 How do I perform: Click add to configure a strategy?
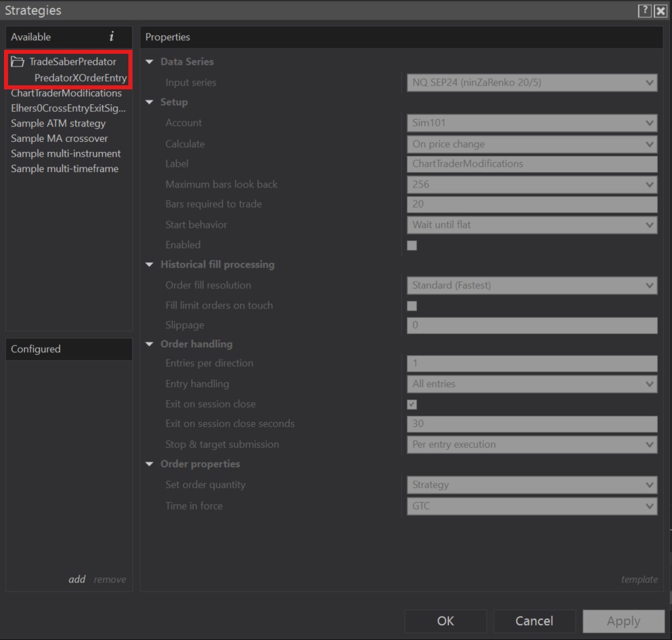click(x=77, y=579)
